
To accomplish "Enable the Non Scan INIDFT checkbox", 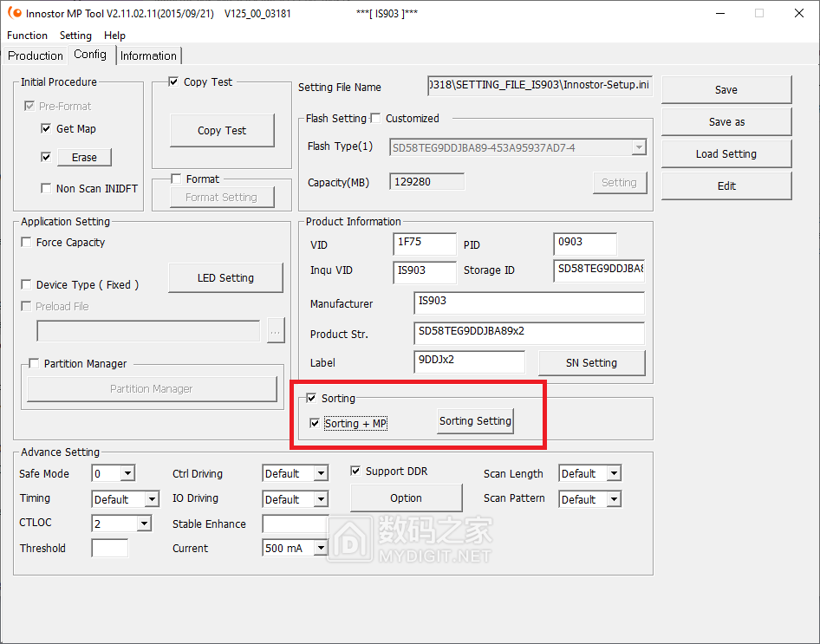I will tap(47, 189).
